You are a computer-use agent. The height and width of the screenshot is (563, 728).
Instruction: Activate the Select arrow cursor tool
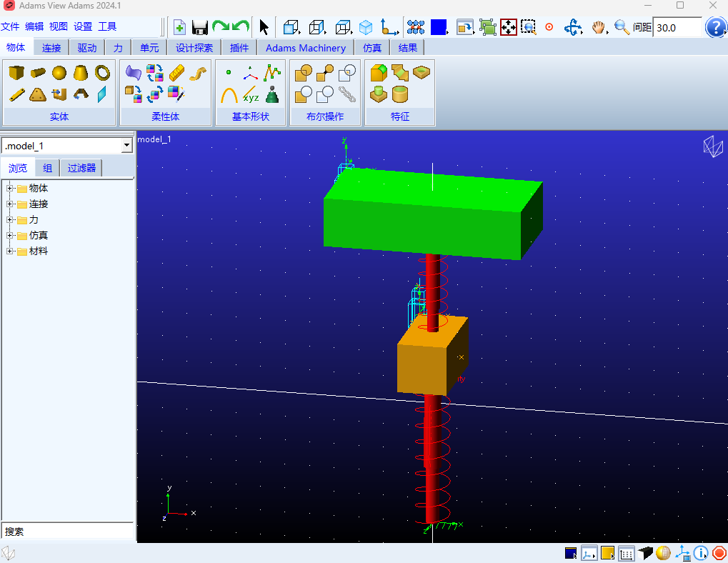(264, 27)
